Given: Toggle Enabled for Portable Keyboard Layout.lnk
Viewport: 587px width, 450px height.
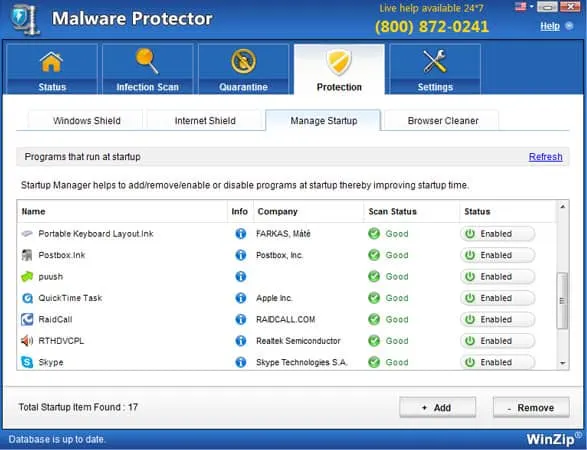Looking at the screenshot, I should [x=498, y=234].
